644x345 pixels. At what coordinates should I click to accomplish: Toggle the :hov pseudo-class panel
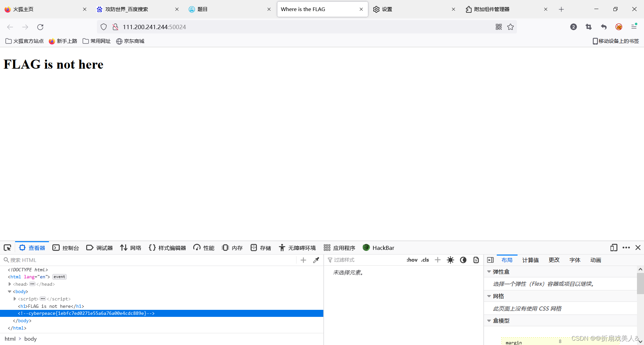[412, 260]
